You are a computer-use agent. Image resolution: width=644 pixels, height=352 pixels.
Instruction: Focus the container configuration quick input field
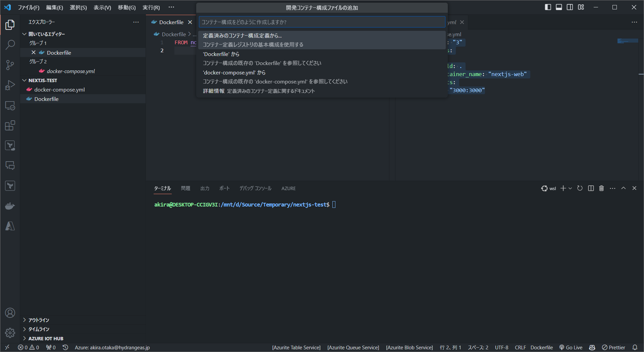coord(322,22)
